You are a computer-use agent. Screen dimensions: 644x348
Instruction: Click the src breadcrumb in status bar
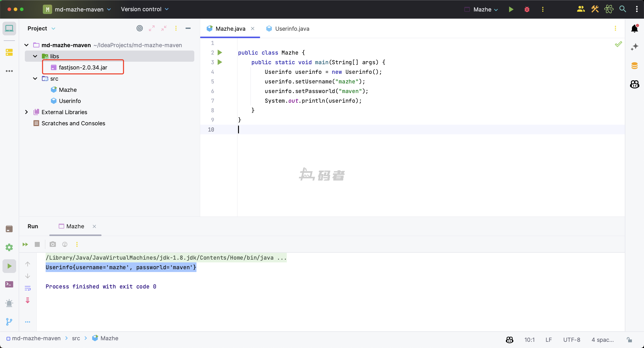point(76,338)
